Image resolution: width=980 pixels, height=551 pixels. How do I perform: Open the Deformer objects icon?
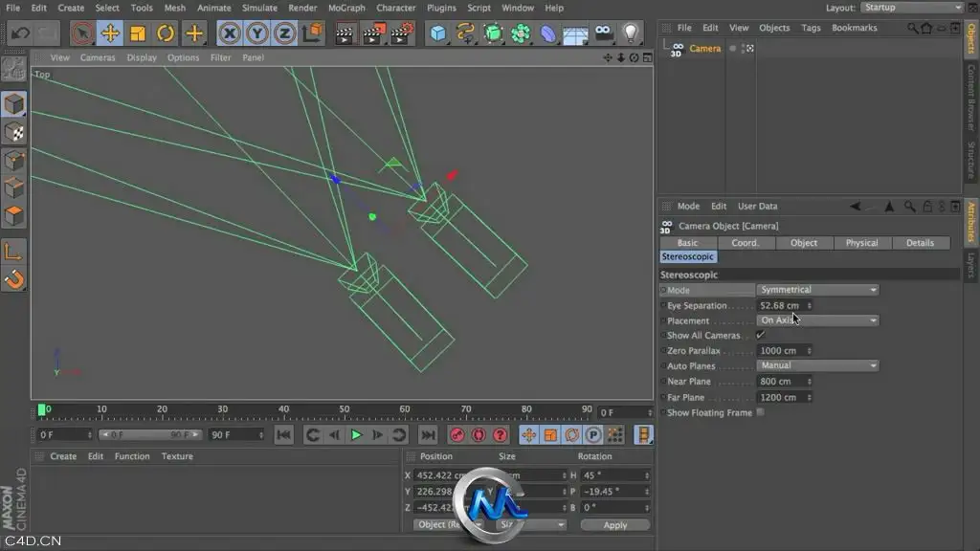tap(547, 33)
